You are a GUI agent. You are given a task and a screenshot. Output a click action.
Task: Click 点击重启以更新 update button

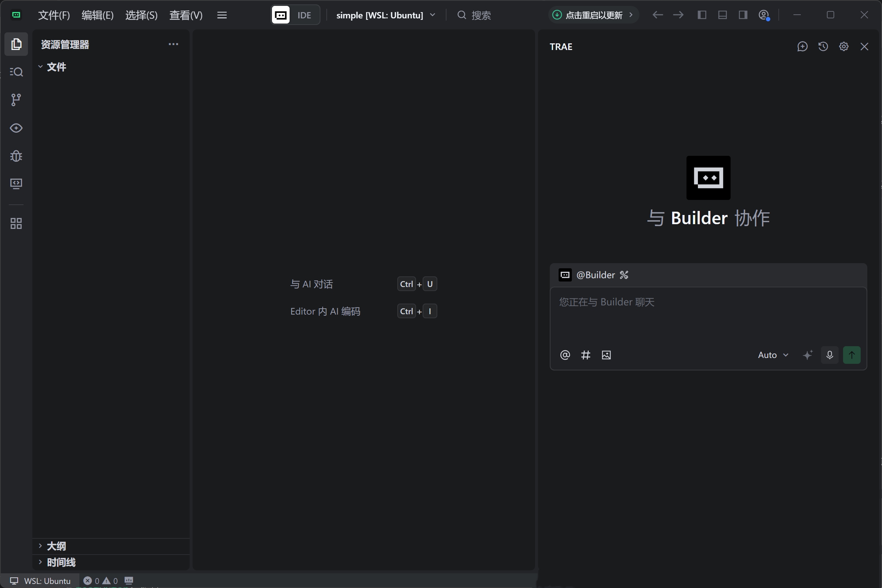[x=593, y=15]
